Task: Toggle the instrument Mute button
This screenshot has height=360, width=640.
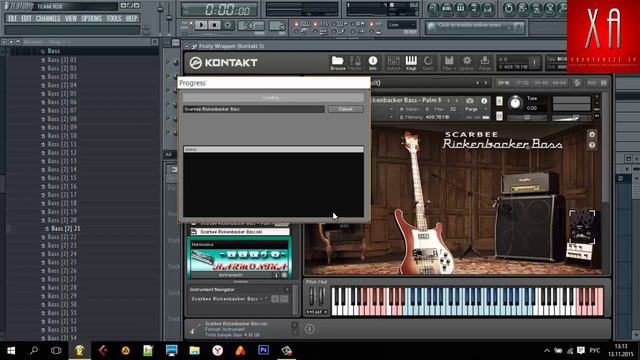Action: coord(499,116)
